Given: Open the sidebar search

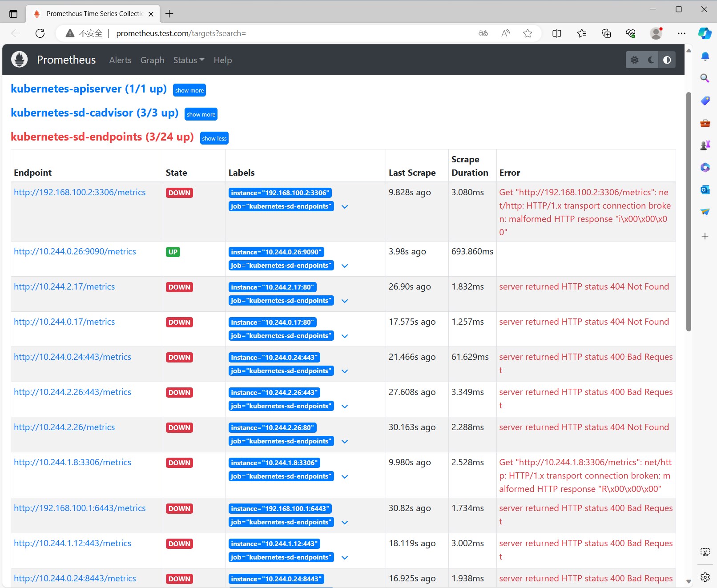Looking at the screenshot, I should click(x=705, y=78).
